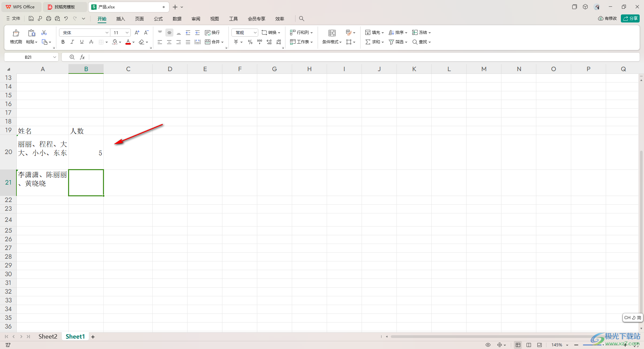Expand the Merge (合并) dropdown arrow
Screen dimensions: 644x349
(x=222, y=42)
